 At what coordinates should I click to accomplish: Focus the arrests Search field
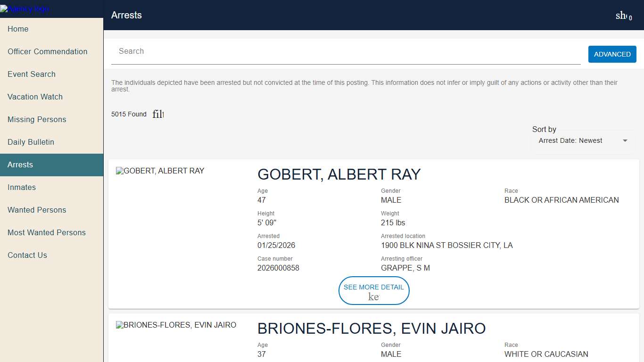346,51
